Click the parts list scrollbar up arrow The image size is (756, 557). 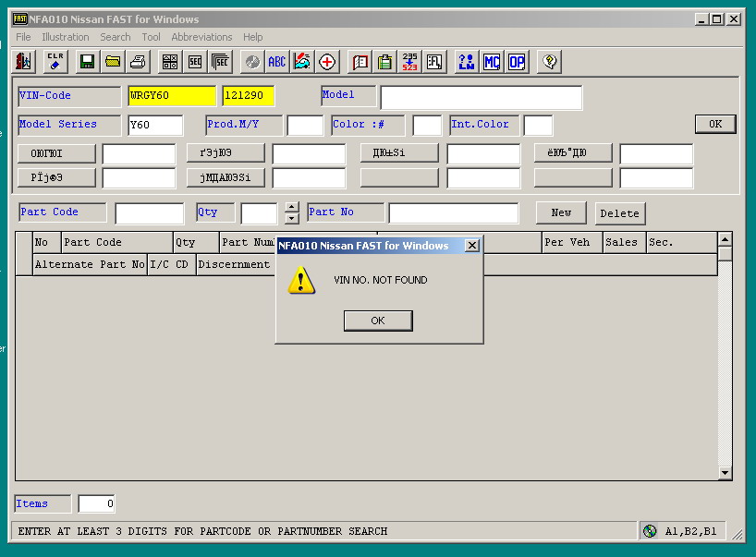pos(725,239)
